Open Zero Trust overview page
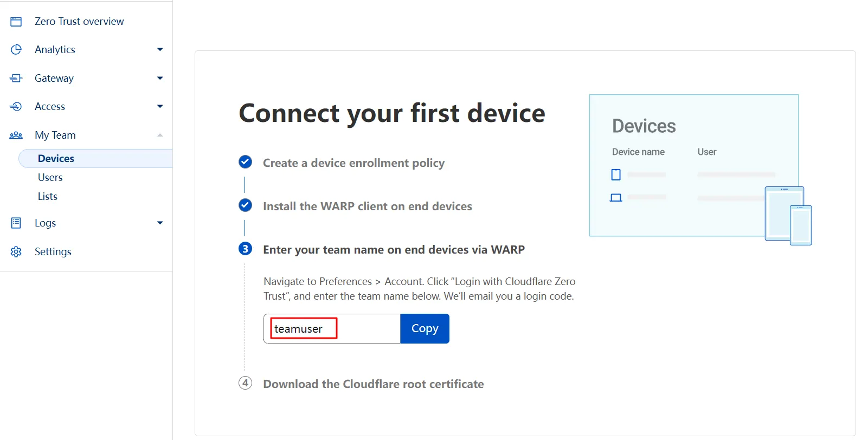Viewport: 868px width, 440px height. click(79, 21)
